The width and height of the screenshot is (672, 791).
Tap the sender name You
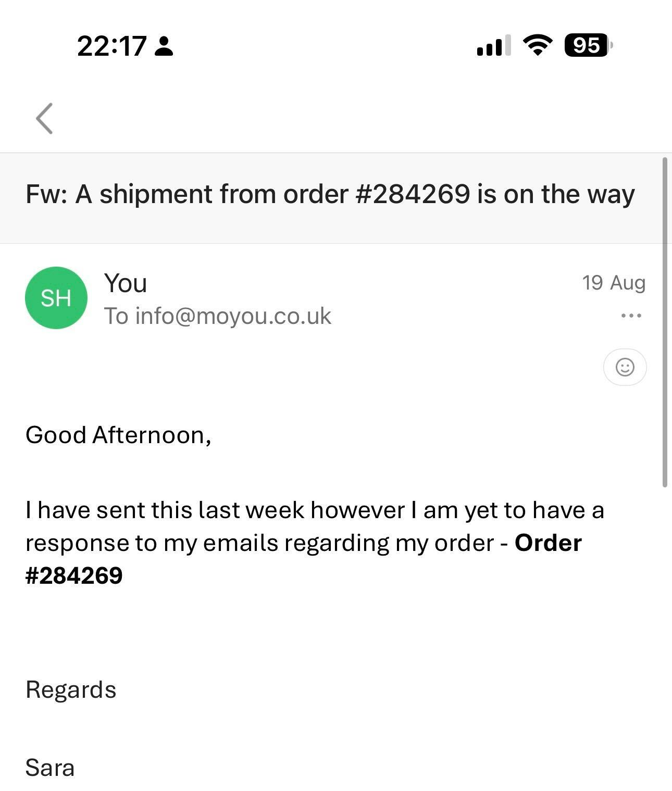[x=126, y=283]
